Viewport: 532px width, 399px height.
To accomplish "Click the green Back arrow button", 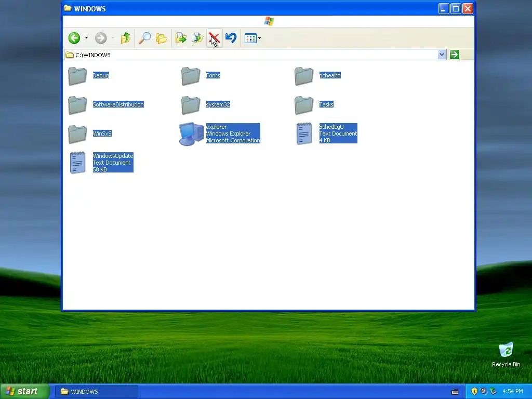I will point(74,38).
